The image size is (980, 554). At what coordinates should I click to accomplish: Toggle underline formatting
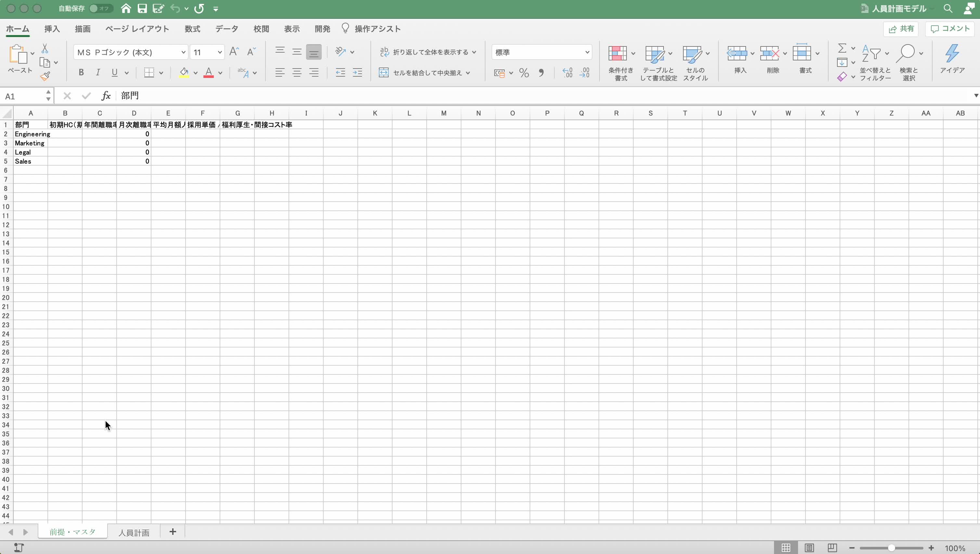tap(114, 72)
